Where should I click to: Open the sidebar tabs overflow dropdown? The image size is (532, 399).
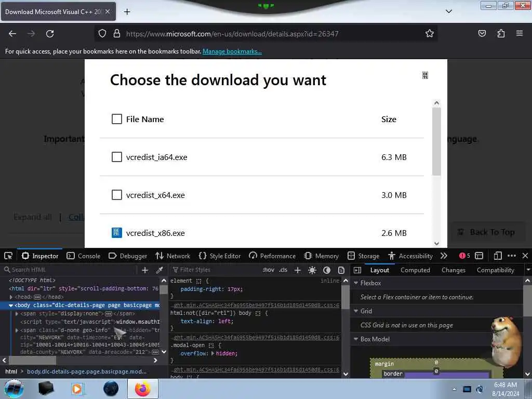528,270
